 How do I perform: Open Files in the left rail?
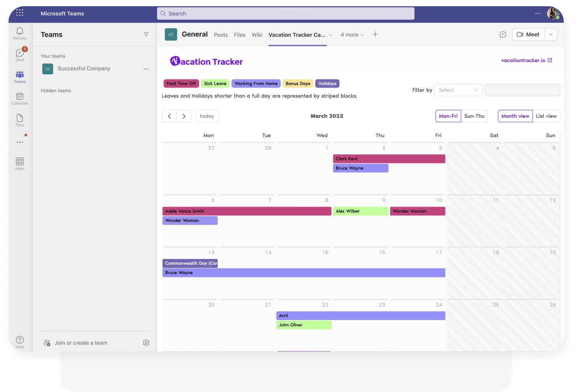point(20,120)
